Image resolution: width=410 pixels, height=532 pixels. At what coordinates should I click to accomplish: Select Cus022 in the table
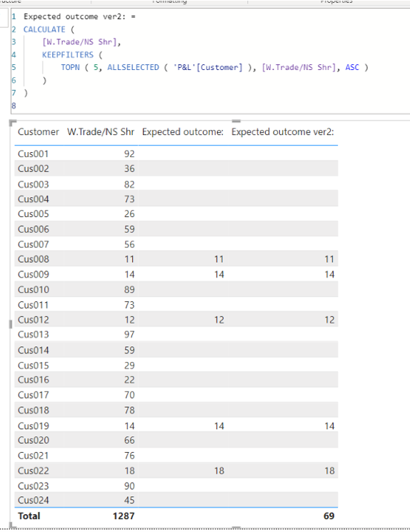pos(34,471)
